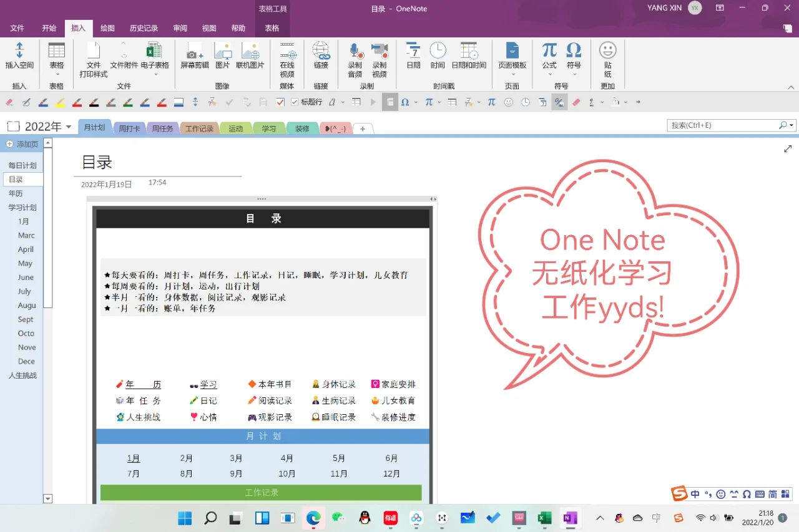Expand the pi equation dropdown in quick toolbar
Screen dimensions: 799x532
439,102
